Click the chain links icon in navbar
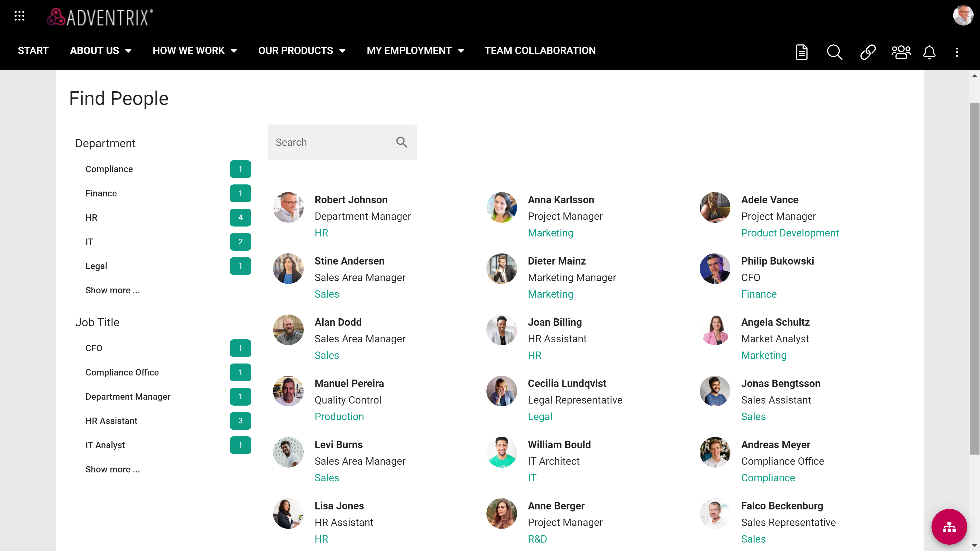The height and width of the screenshot is (551, 980). click(868, 52)
